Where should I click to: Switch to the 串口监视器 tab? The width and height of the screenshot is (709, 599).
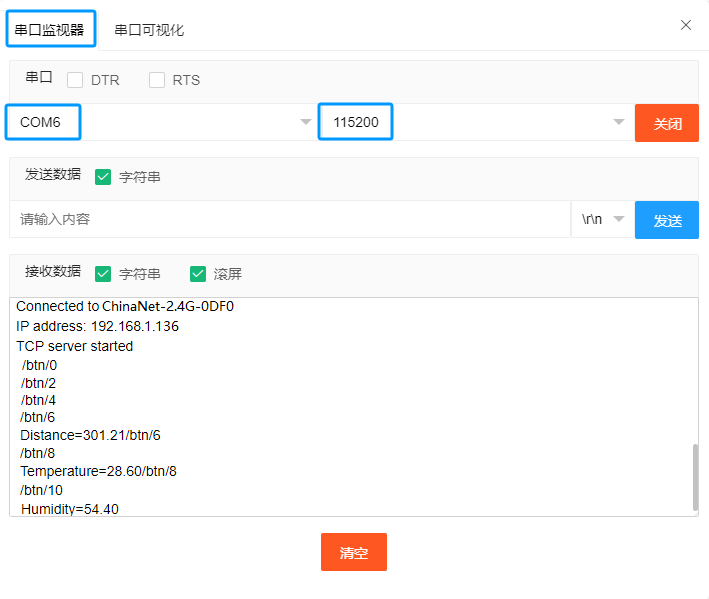(x=50, y=29)
